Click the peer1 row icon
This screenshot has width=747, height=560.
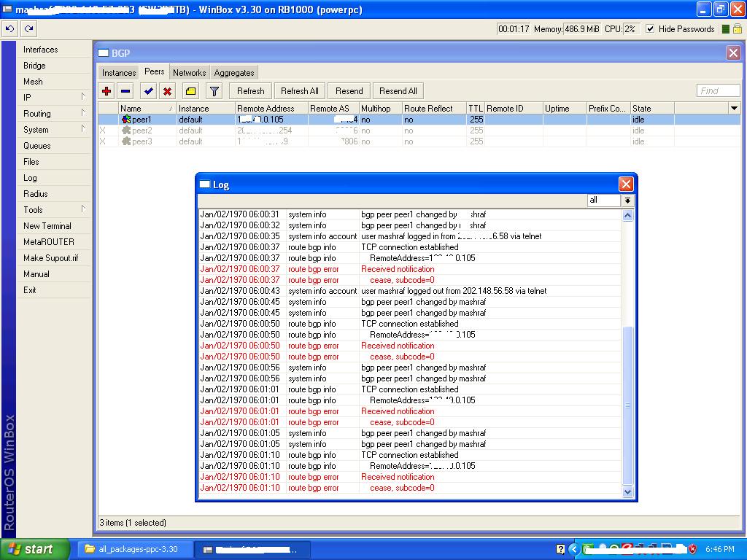coord(126,120)
